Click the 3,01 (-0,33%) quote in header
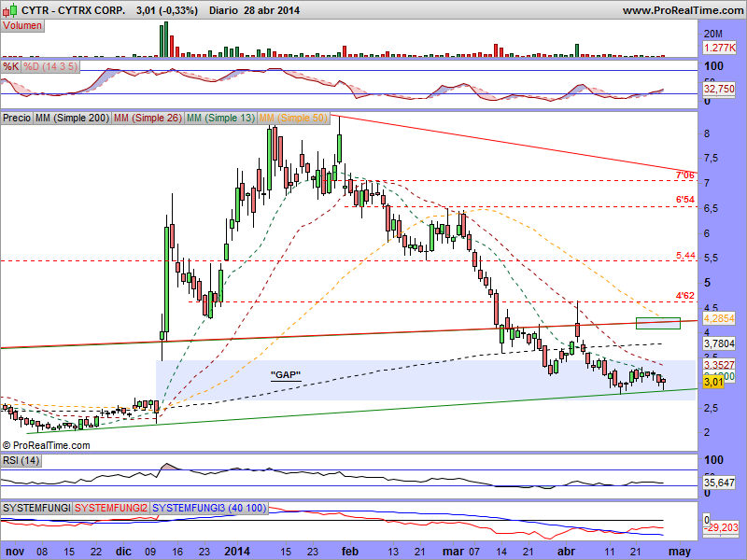The width and height of the screenshot is (747, 560). pyautogui.click(x=167, y=10)
